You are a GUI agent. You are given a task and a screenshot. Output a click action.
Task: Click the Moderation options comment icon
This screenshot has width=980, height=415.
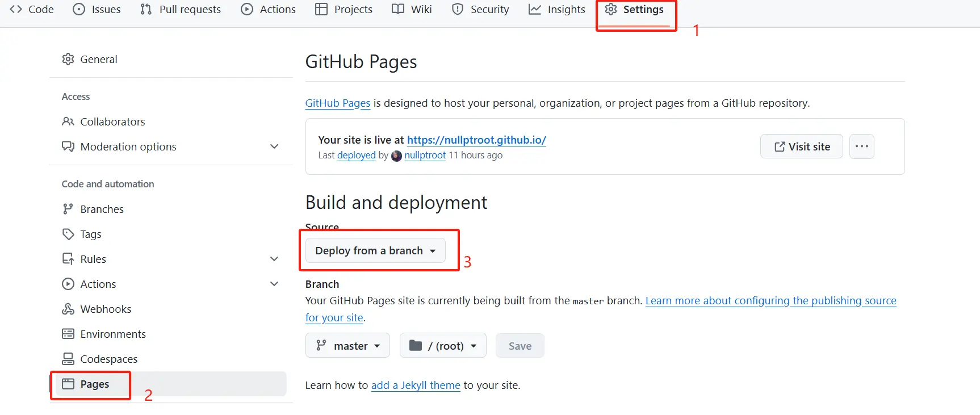[x=68, y=146]
